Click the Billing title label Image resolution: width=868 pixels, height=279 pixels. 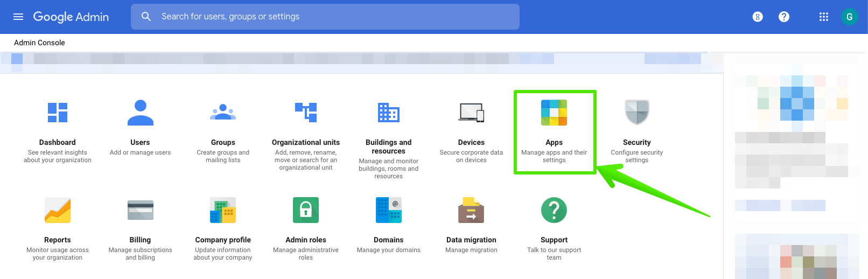pyautogui.click(x=140, y=240)
